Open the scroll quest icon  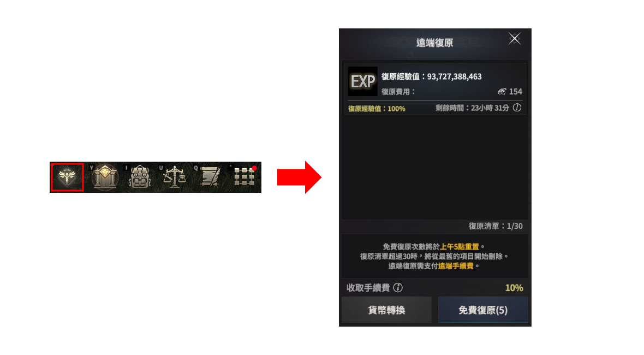click(x=210, y=177)
